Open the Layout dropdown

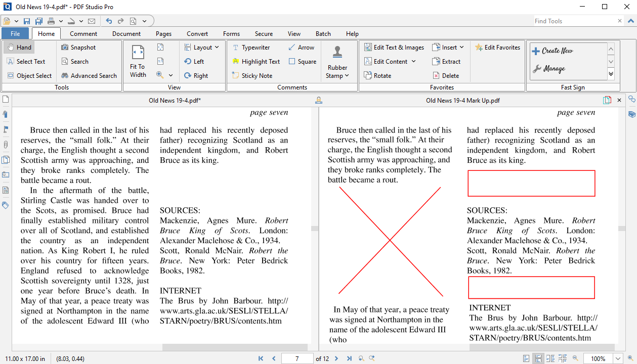click(202, 47)
